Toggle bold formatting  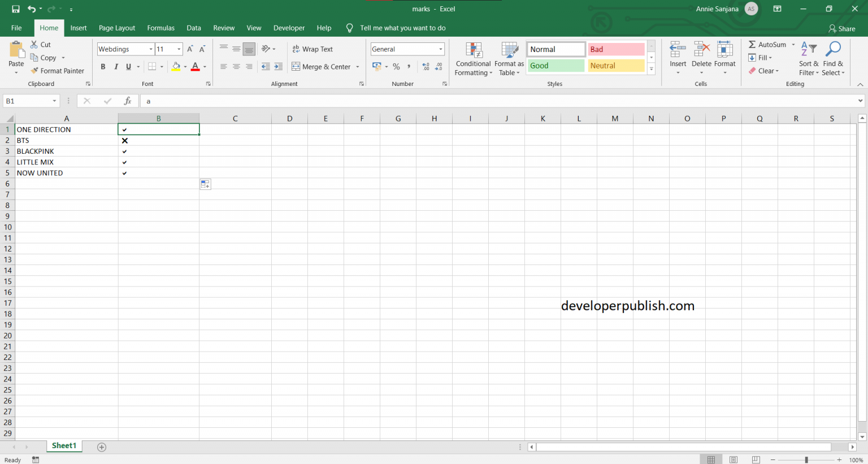tap(103, 66)
